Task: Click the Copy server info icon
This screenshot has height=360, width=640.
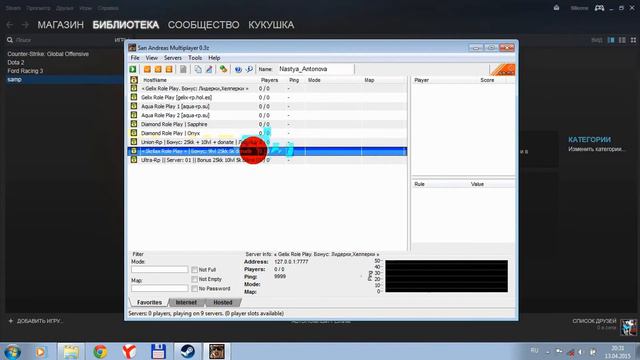Action: [x=198, y=69]
